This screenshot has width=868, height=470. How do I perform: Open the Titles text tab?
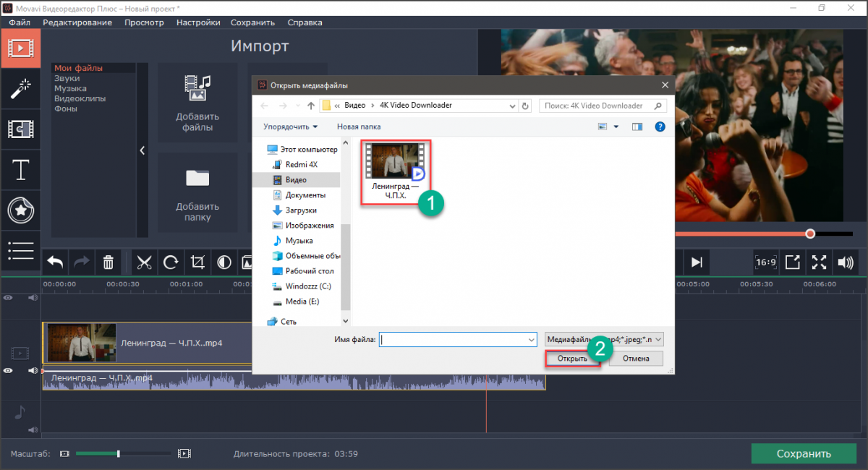coord(20,171)
